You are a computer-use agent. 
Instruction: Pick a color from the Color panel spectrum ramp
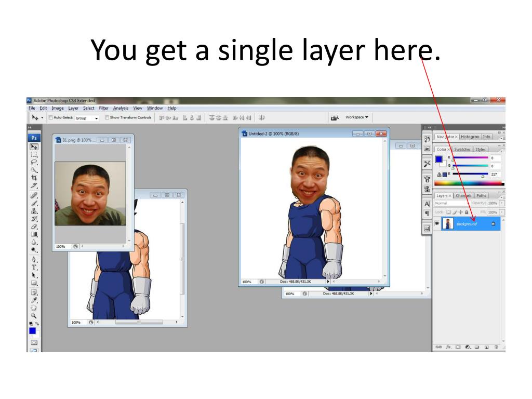click(x=468, y=183)
